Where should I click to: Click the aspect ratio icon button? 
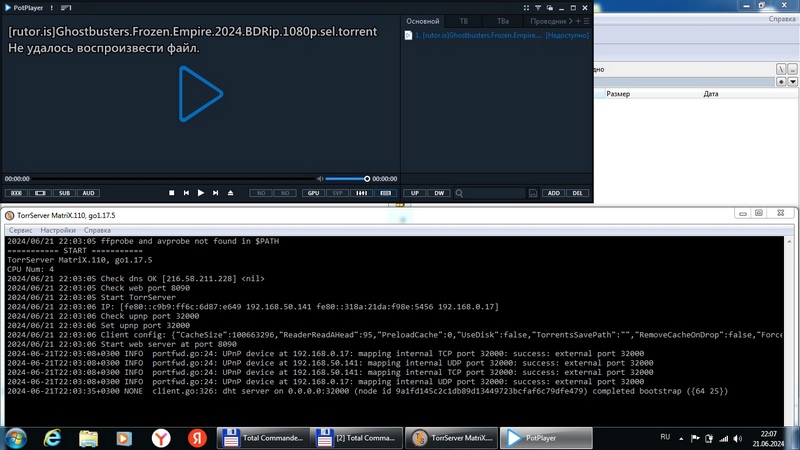(x=40, y=193)
